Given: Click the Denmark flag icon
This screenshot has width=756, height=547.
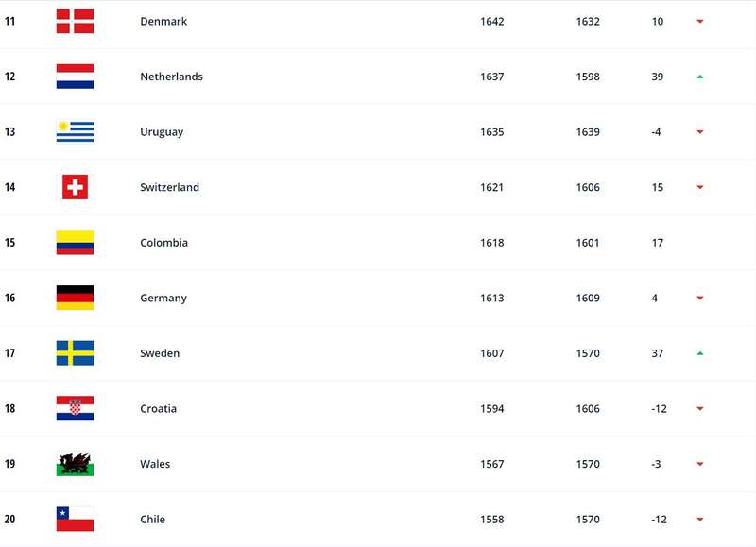Looking at the screenshot, I should coord(75,21).
